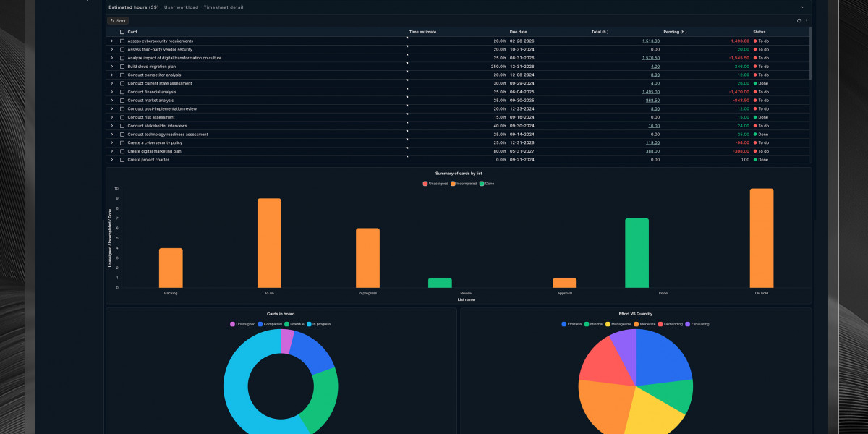Viewport: 868px width, 434px height.
Task: Select the Conduct risk assessment row checkbox
Action: 122,117
